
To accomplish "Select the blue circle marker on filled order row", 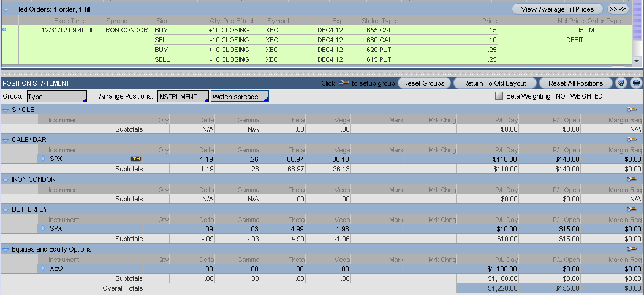I will pos(6,29).
